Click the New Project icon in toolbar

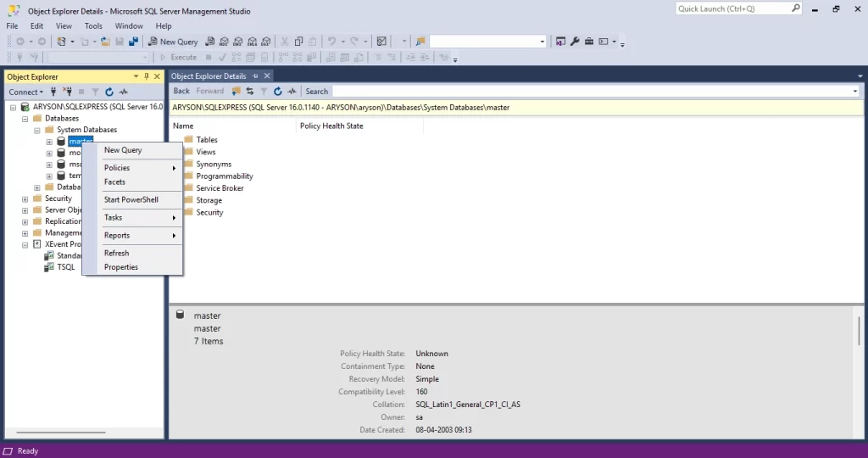61,42
